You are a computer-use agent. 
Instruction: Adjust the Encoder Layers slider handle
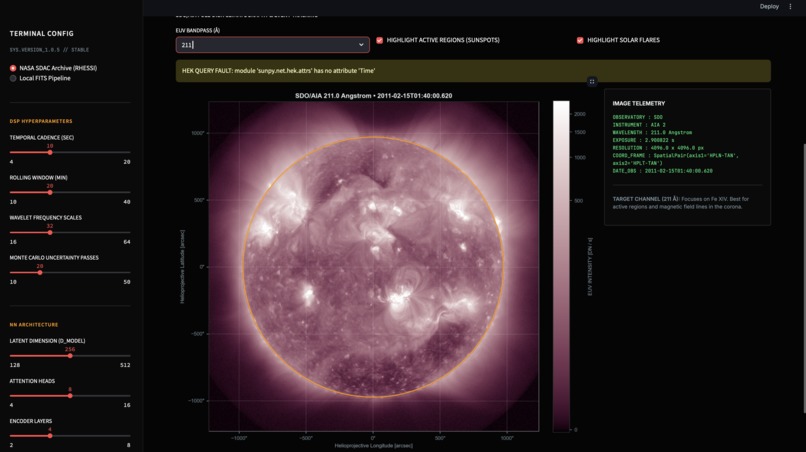point(50,436)
